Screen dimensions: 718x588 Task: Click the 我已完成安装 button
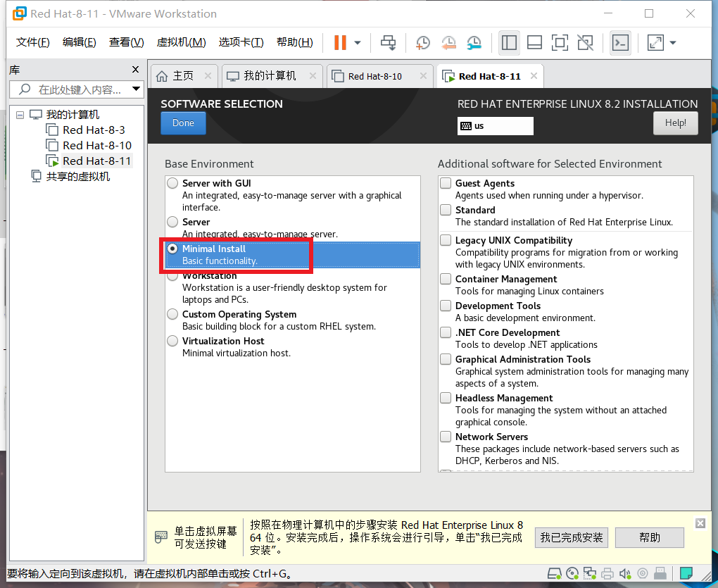(x=572, y=537)
